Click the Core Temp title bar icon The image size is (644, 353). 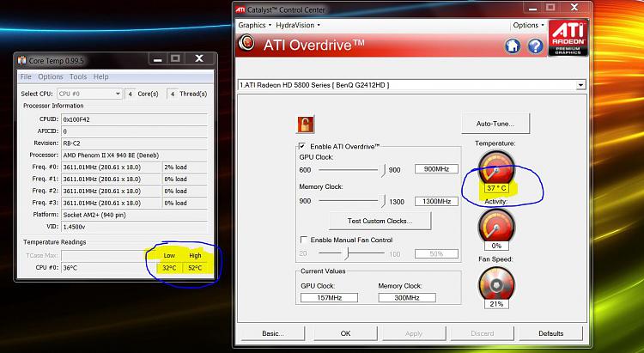pos(21,61)
